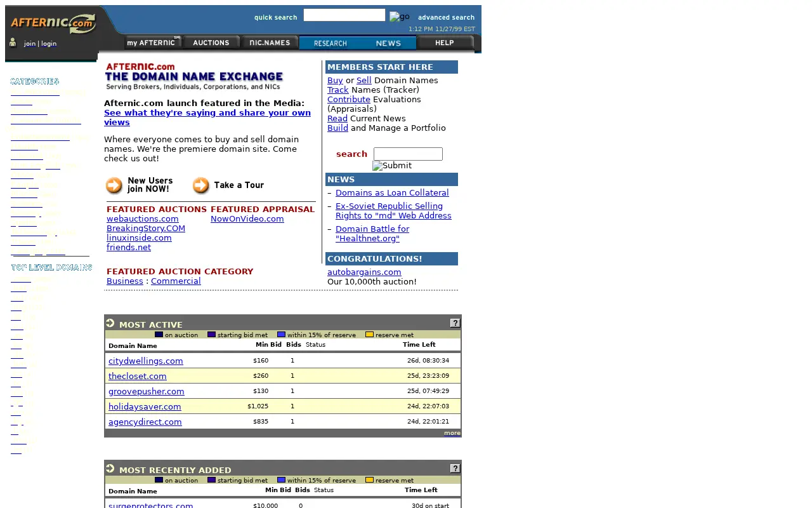Click the 'on auction' navy legend swatch in Most Active
The height and width of the screenshot is (508, 812).
click(159, 334)
